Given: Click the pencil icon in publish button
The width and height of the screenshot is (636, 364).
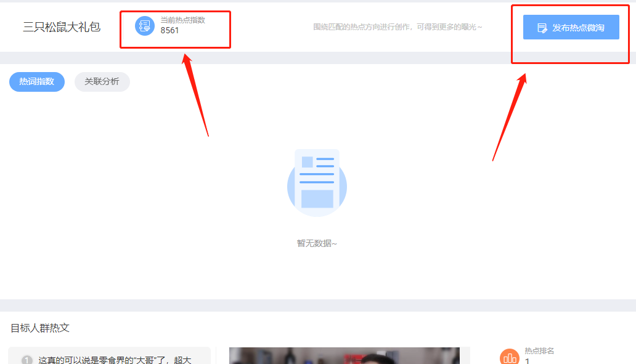Looking at the screenshot, I should [x=542, y=28].
